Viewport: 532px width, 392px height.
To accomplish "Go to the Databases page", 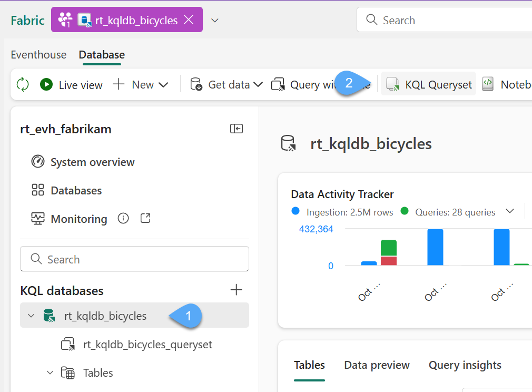I will click(76, 191).
